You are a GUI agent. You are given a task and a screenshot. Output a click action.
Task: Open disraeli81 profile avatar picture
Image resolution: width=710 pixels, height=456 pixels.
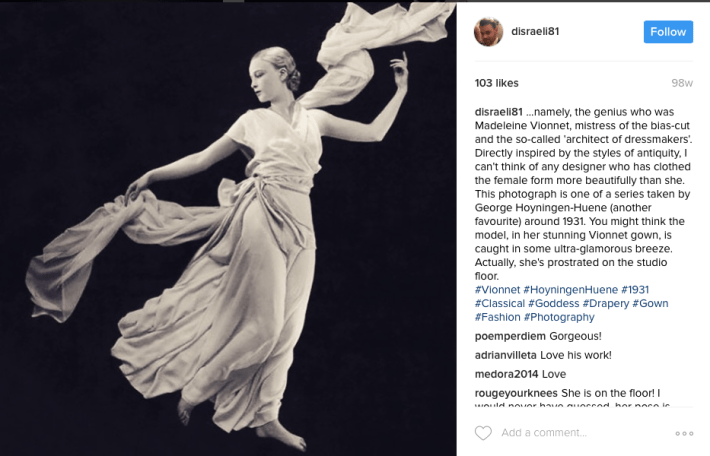(488, 32)
